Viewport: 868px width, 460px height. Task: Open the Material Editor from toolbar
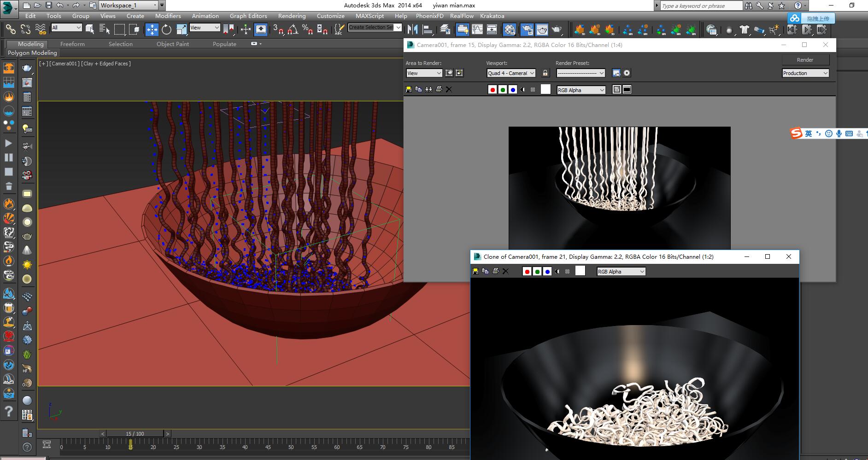510,29
